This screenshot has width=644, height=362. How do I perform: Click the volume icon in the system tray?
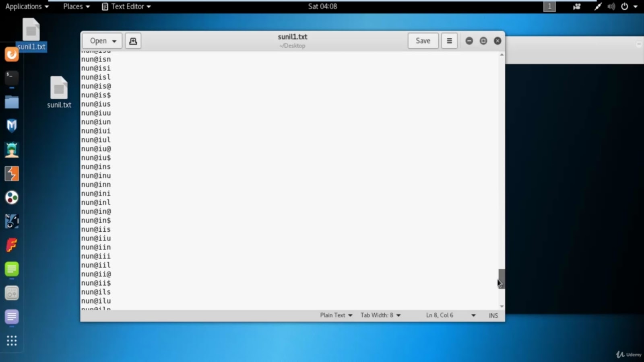tap(611, 6)
